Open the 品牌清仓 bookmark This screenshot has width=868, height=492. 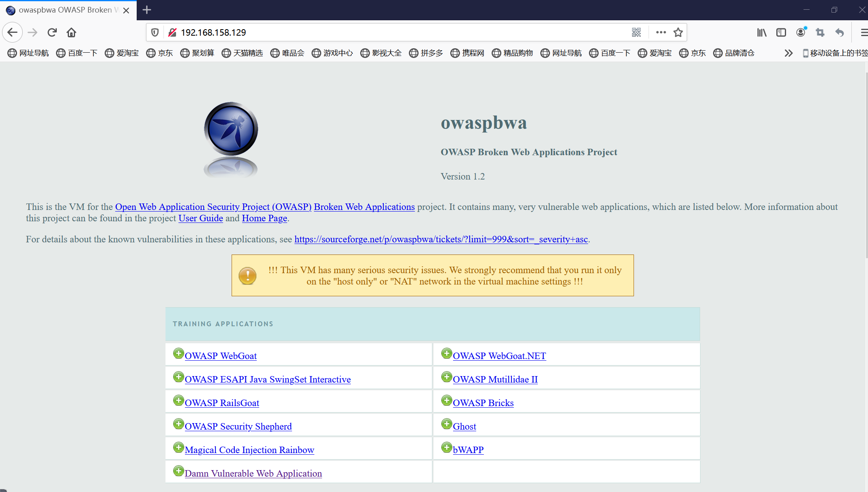(734, 53)
